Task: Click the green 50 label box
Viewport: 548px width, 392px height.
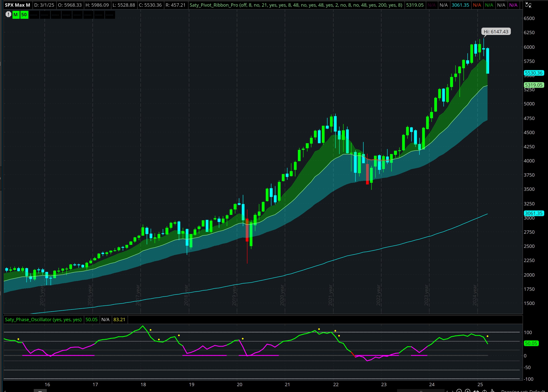Action: [x=24, y=15]
